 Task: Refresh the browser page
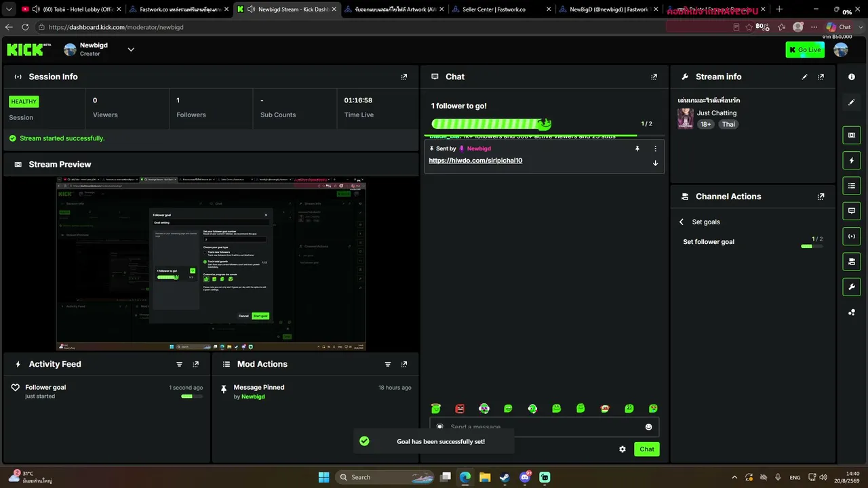click(25, 27)
